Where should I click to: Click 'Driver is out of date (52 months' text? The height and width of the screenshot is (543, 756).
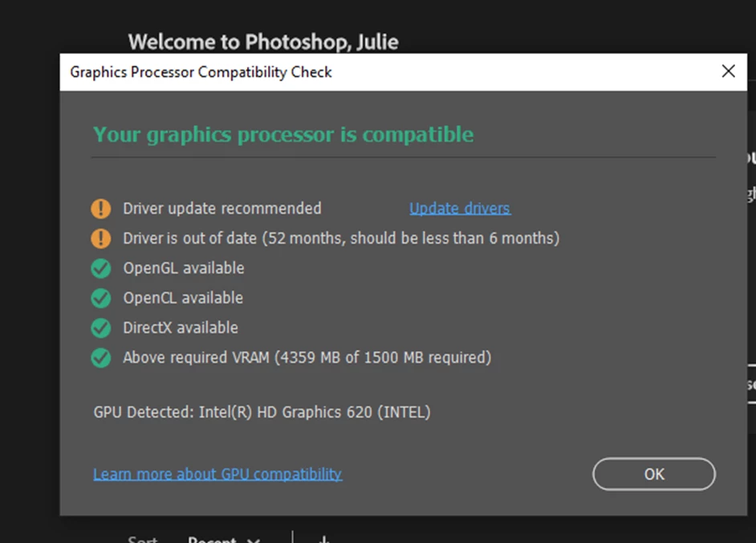coord(234,239)
